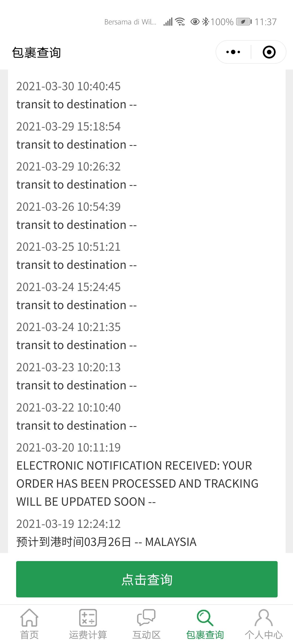Screen dimensions: 293x644
Task: Select the 2021-03-26 10:54:39 timestamp
Action: 68,207
